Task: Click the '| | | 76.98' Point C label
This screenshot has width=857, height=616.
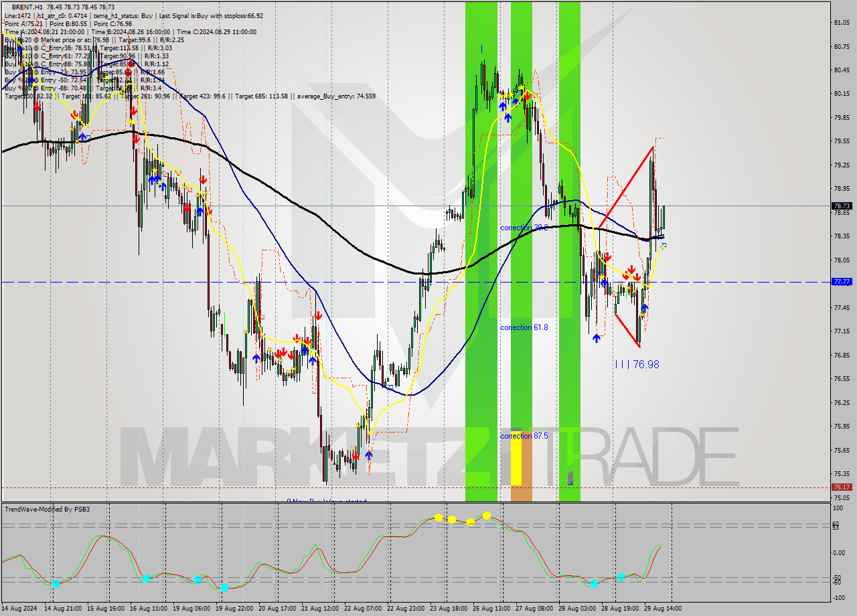Action: coord(637,364)
